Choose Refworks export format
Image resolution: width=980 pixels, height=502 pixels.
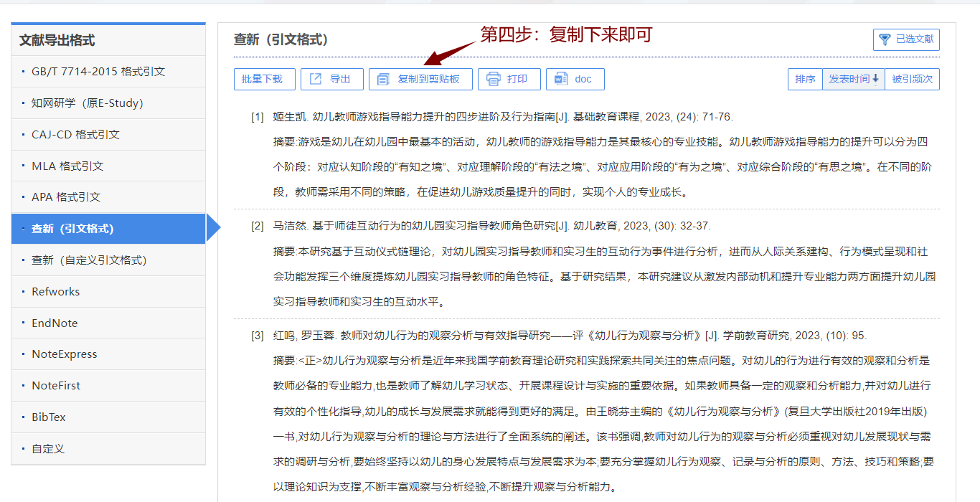tap(56, 292)
